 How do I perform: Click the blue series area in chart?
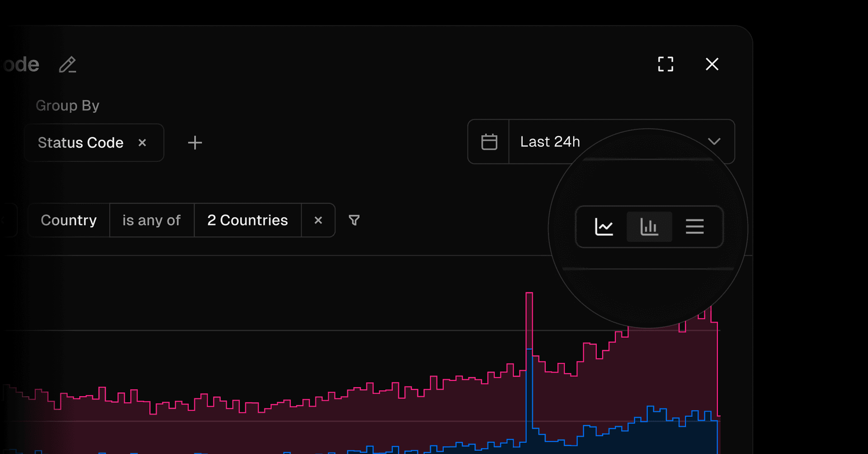[656, 436]
